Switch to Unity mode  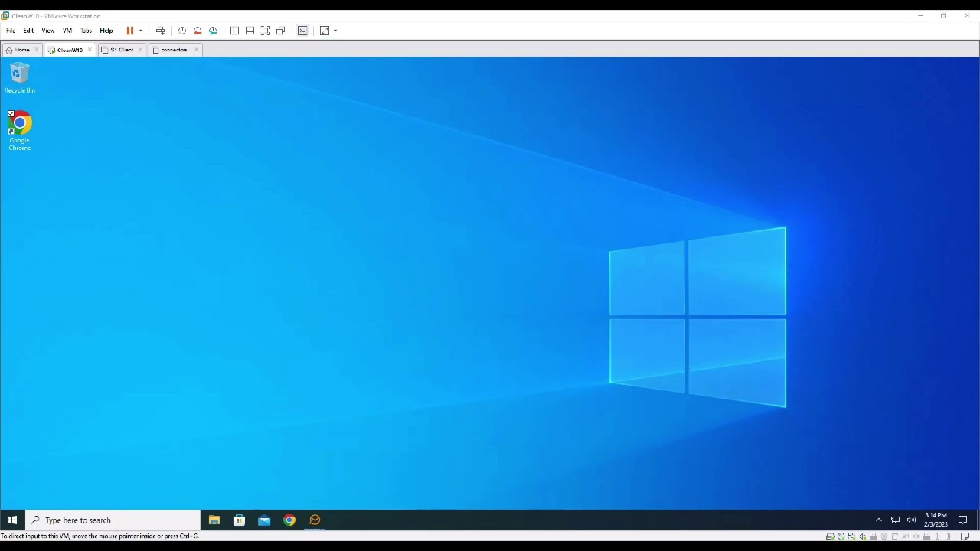tap(280, 31)
